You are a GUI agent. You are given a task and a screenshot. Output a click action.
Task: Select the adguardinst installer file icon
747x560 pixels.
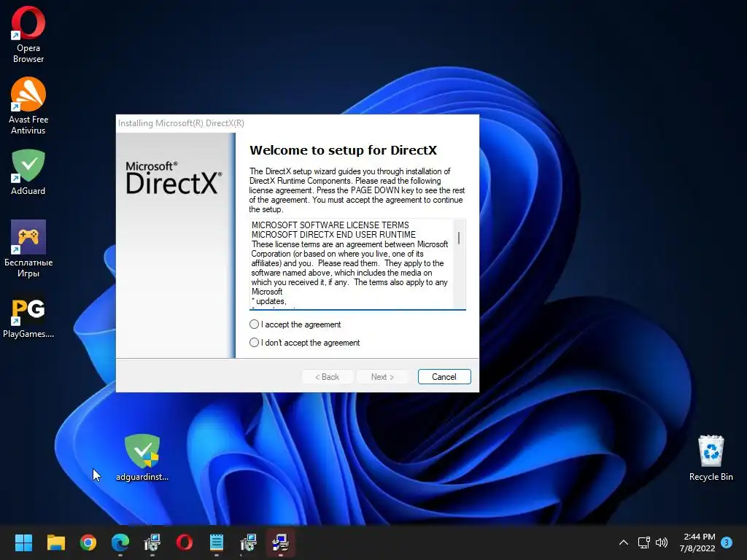coord(142,457)
